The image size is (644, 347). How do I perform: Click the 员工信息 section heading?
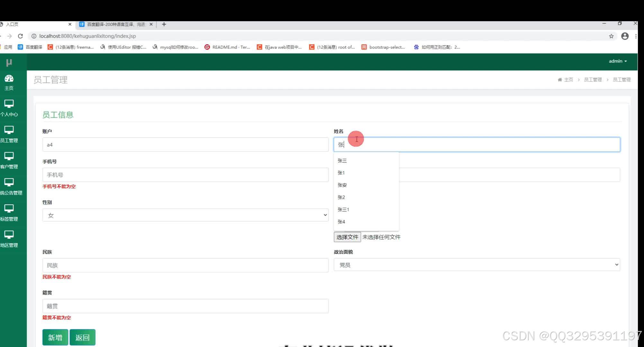pyautogui.click(x=58, y=115)
